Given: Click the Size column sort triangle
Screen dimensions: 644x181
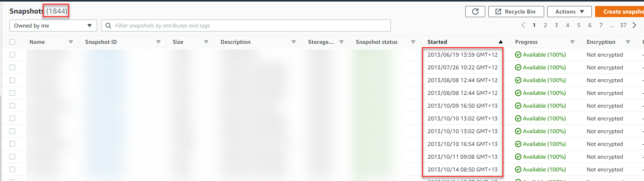Looking at the screenshot, I should pyautogui.click(x=206, y=42).
